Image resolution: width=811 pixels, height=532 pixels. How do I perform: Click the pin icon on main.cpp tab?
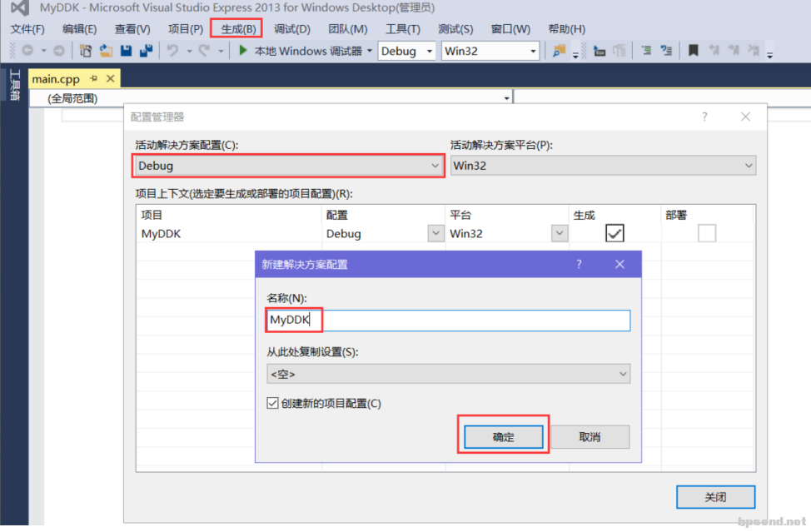[93, 78]
